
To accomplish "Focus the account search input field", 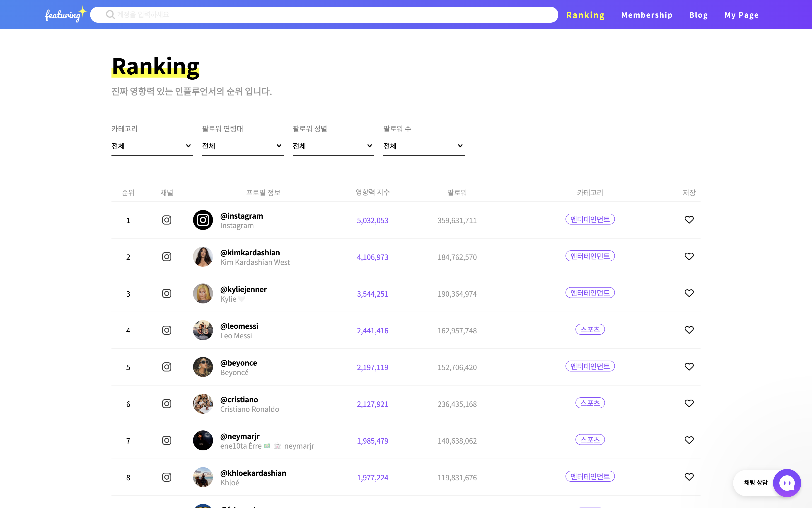I will point(324,15).
